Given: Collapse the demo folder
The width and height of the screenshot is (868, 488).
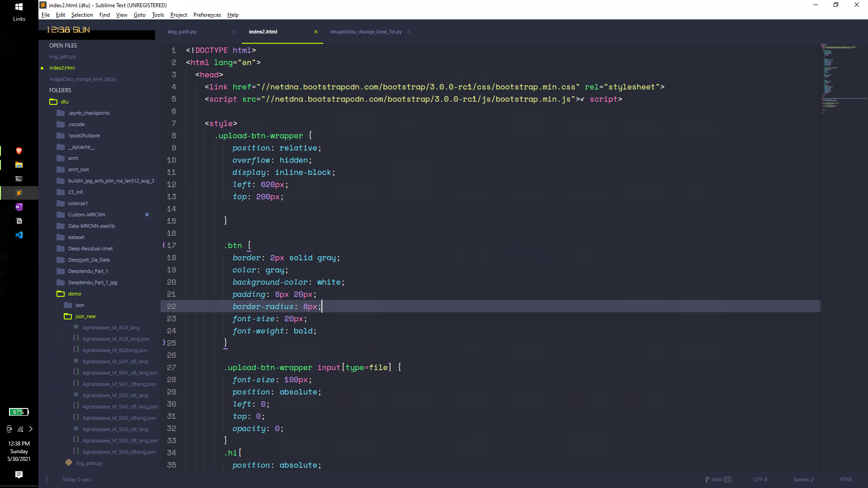Looking at the screenshot, I should [x=61, y=294].
